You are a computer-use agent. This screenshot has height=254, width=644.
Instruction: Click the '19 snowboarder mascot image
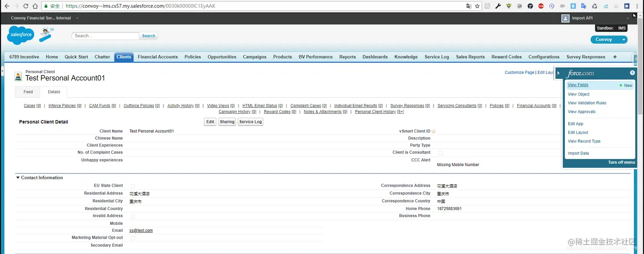pos(46,35)
